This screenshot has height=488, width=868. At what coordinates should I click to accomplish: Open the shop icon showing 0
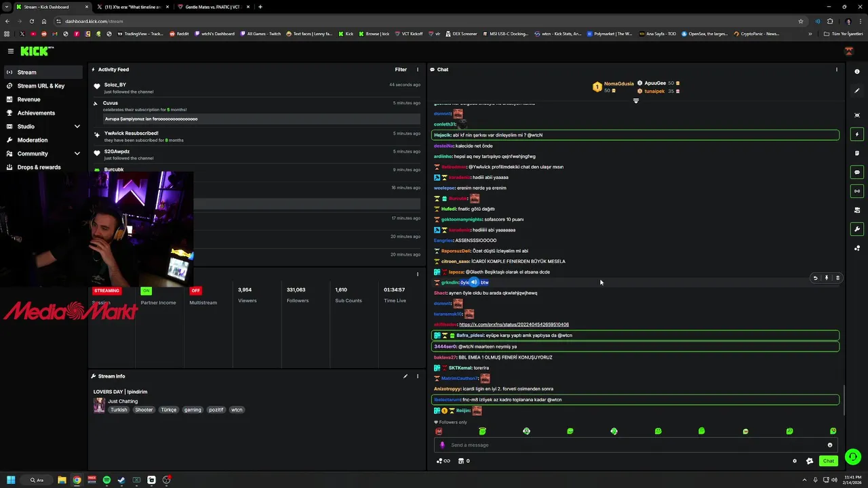click(x=464, y=461)
